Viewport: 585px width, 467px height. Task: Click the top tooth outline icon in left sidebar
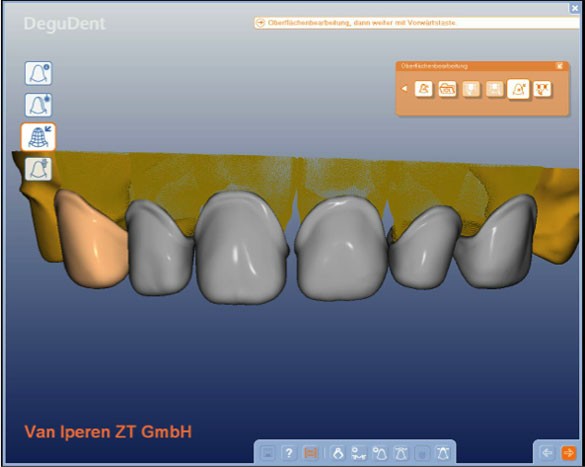coord(38,73)
